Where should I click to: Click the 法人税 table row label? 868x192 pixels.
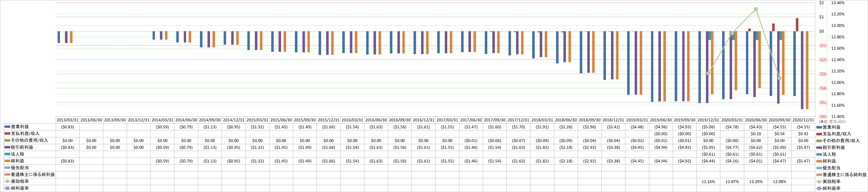pos(18,154)
